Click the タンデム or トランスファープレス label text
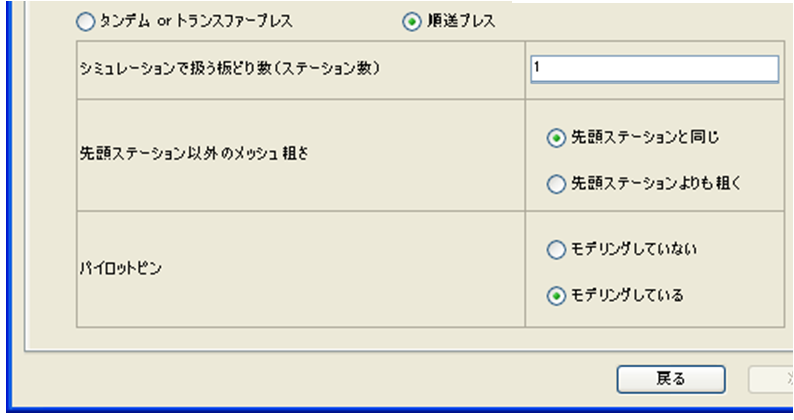 coord(196,21)
